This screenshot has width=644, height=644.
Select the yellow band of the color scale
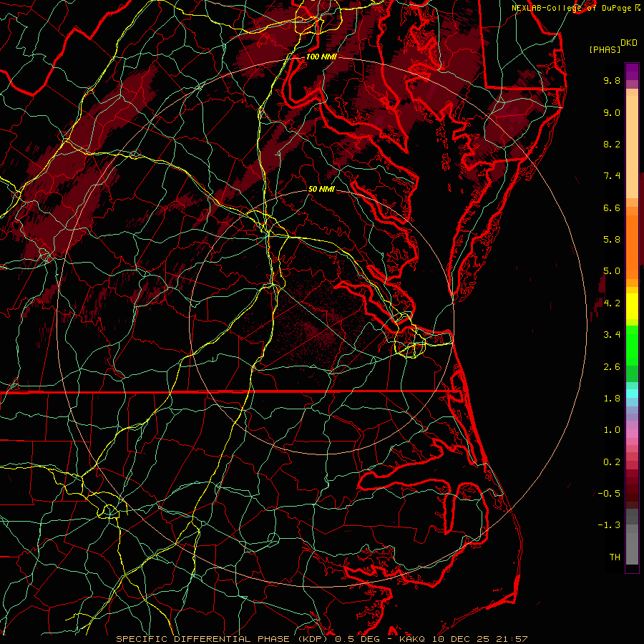632,306
